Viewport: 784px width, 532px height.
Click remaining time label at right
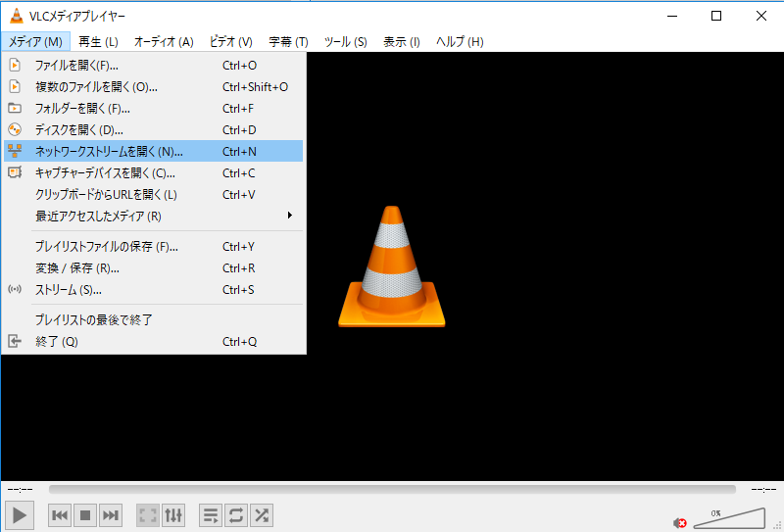[x=763, y=489]
